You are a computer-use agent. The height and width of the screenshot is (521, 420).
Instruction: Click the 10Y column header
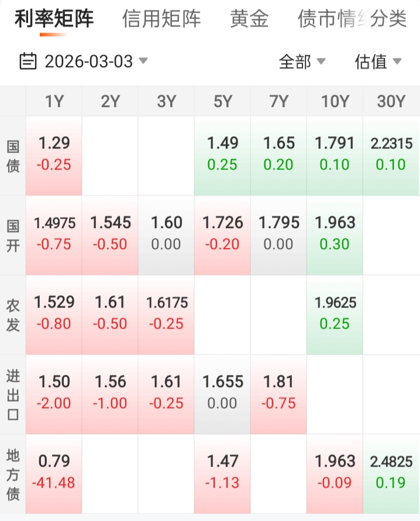coord(335,101)
